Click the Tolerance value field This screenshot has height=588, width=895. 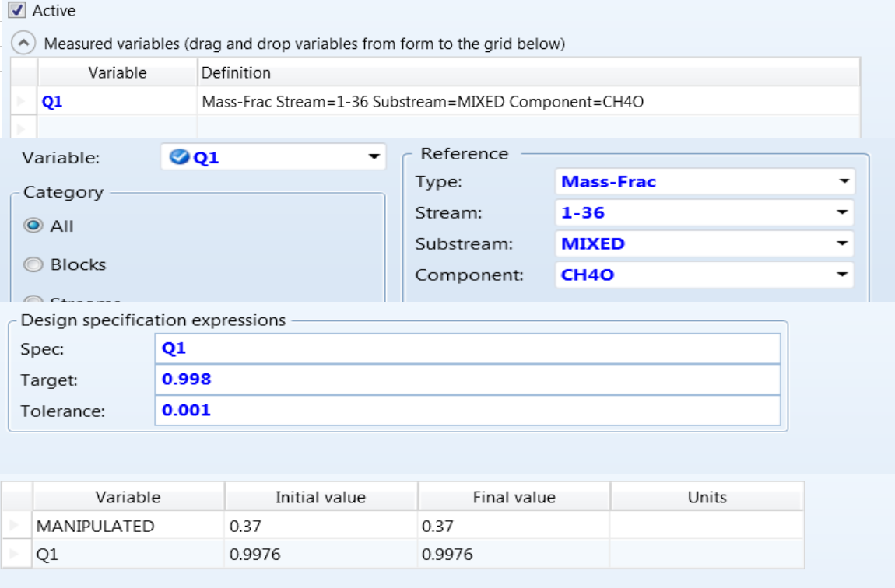467,411
